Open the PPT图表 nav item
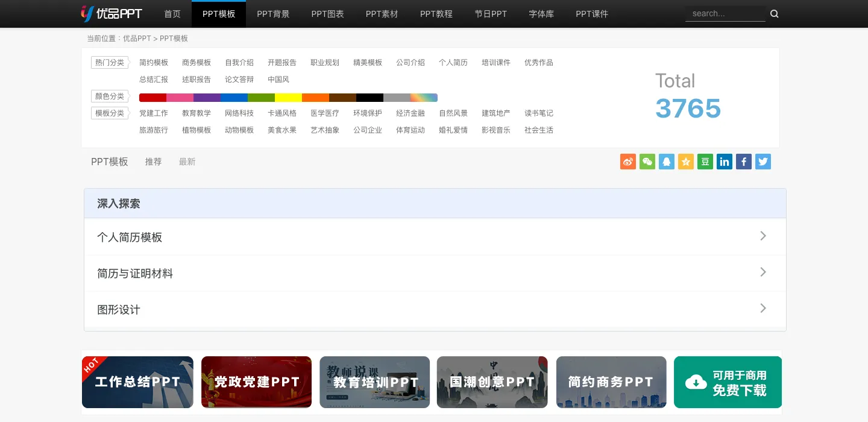Viewport: 868px width, 422px height. coord(327,14)
